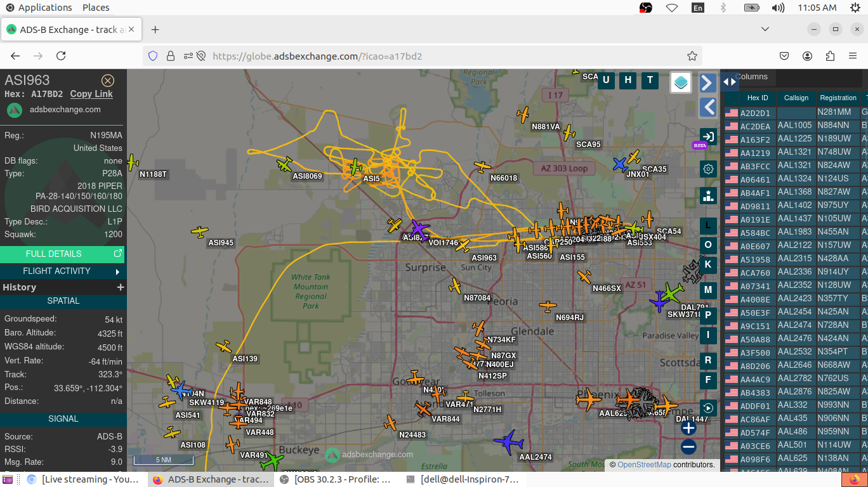Select the N466SX aircraft icon
This screenshot has width=868, height=487.
(x=584, y=276)
